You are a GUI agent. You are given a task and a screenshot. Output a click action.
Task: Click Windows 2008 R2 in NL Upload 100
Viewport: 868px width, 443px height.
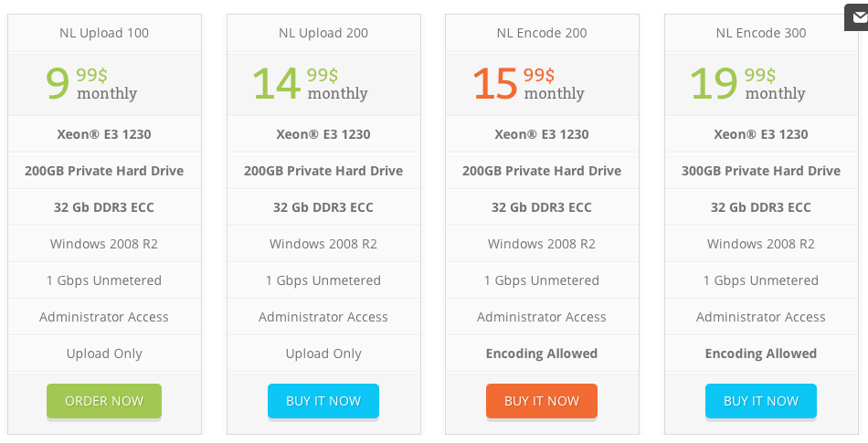coord(104,244)
